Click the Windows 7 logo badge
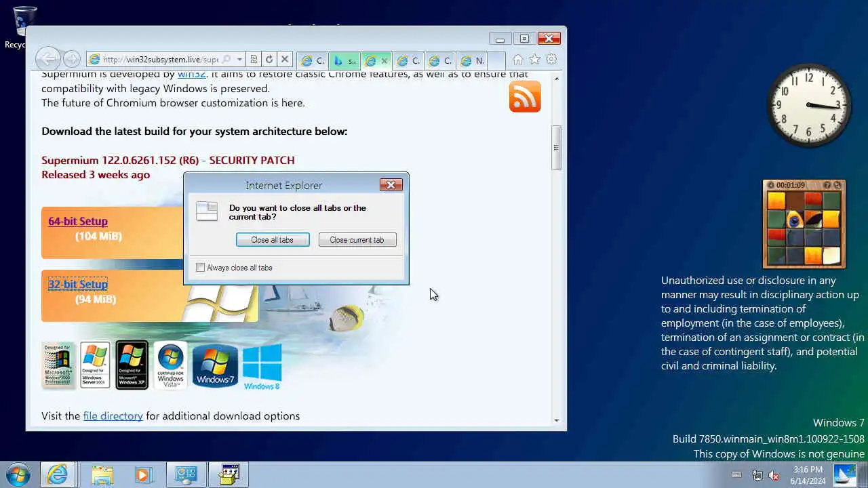The width and height of the screenshot is (868, 488). click(x=215, y=366)
